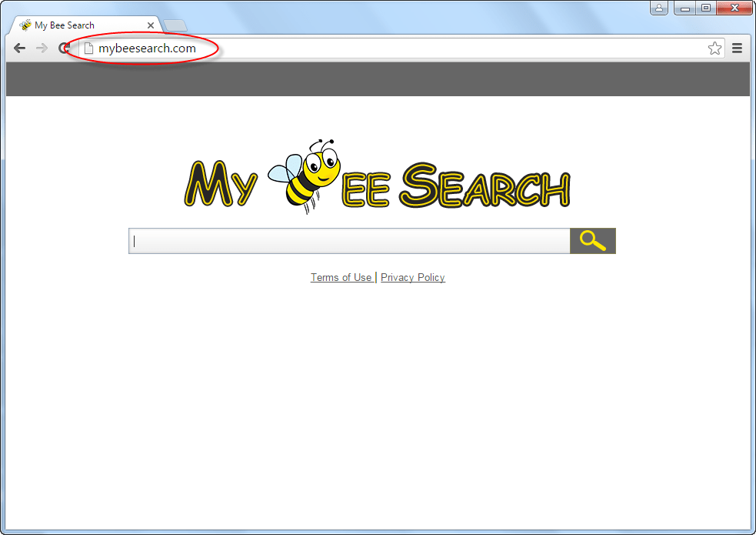Click the yellow magnifying glass search button
This screenshot has width=756, height=535.
point(592,241)
